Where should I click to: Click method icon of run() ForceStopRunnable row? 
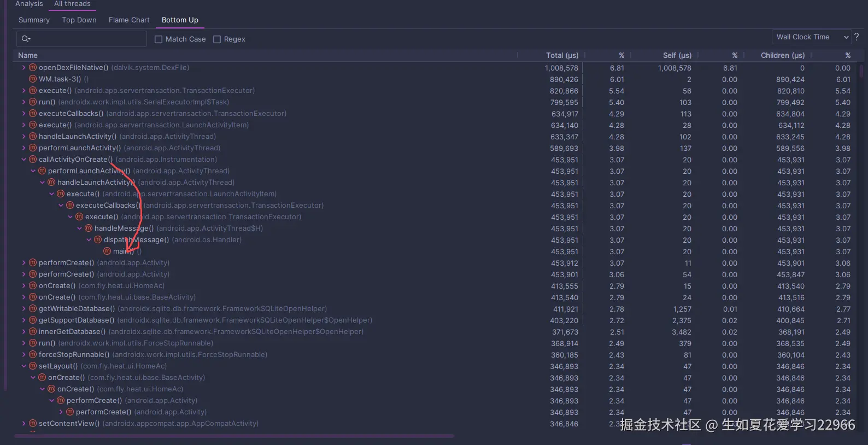(x=33, y=343)
